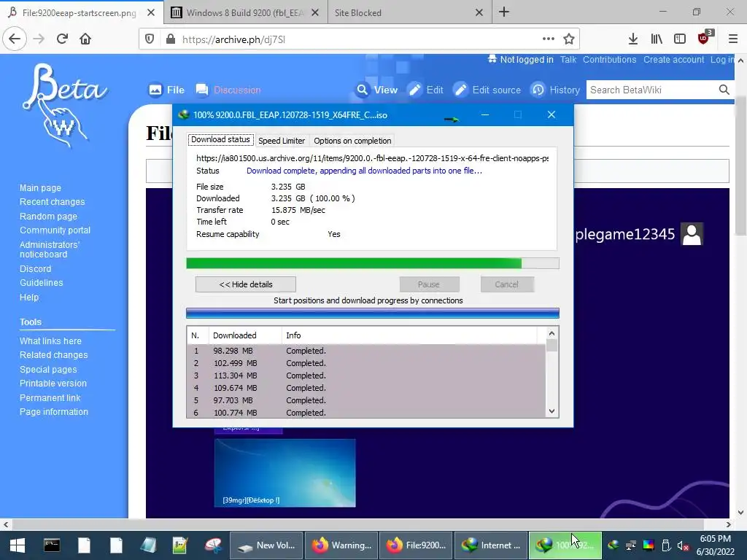Viewport: 747px width, 560px height.
Task: Select Download status tab in IDM dialog
Action: pyautogui.click(x=220, y=139)
